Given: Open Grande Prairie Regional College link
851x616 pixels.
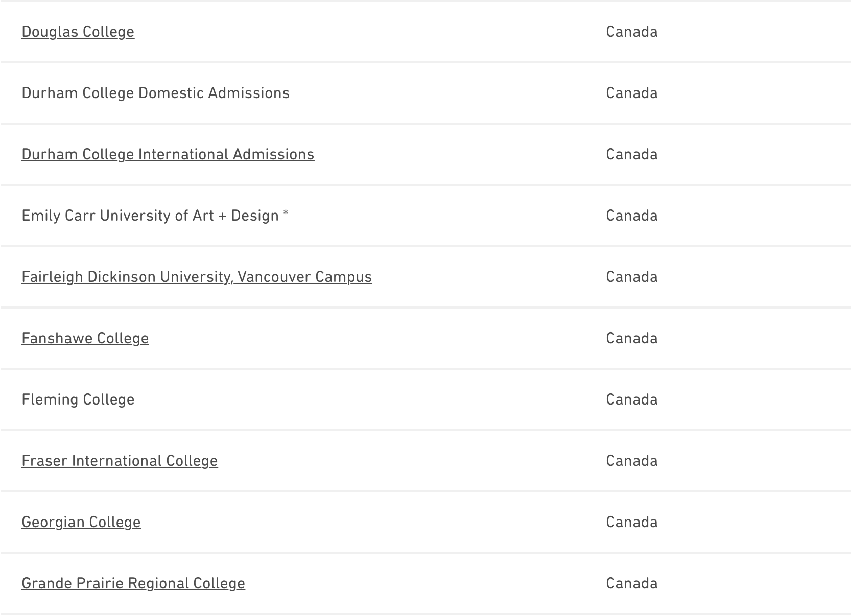Looking at the screenshot, I should click(133, 583).
